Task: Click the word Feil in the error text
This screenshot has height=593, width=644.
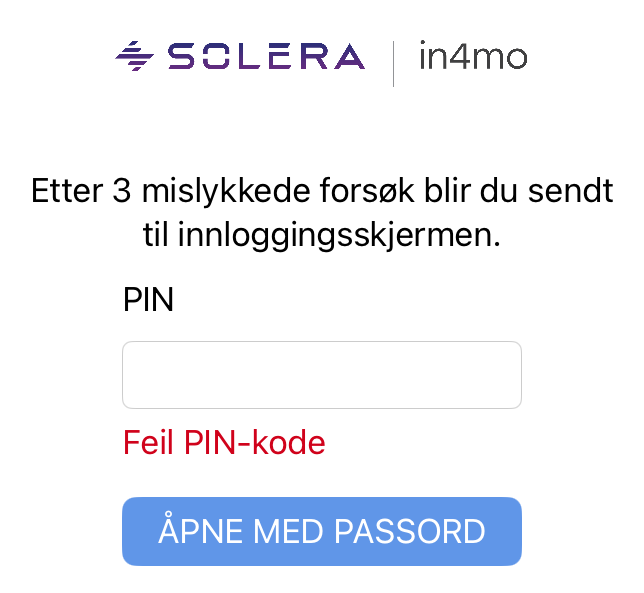Action: coord(150,442)
